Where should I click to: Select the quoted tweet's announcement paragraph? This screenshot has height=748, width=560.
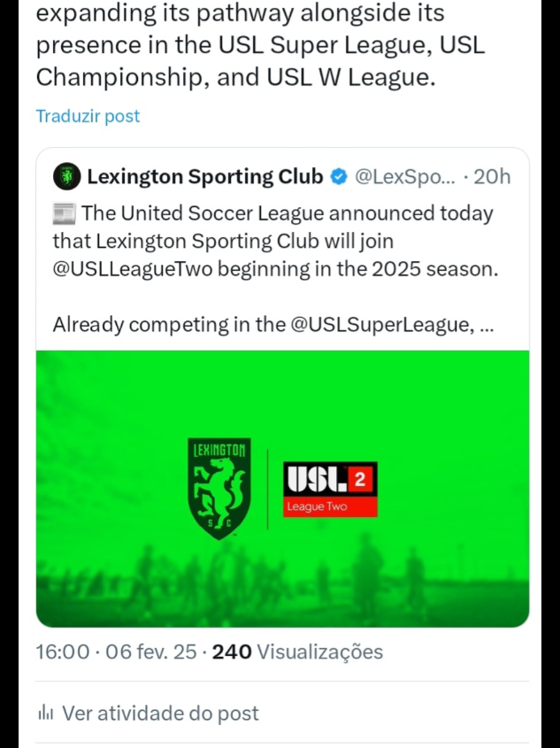tap(265, 241)
